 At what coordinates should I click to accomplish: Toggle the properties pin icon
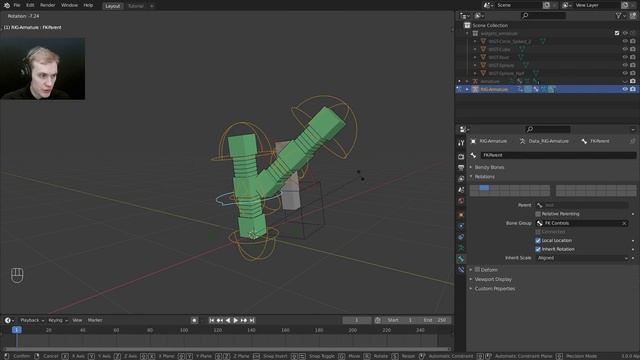[632, 141]
